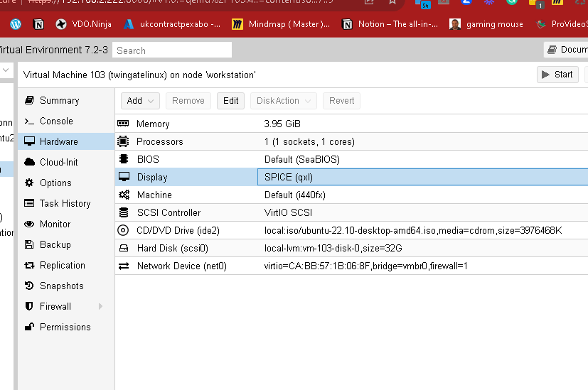Click the Hardware monitor icon in sidebar

coord(29,141)
